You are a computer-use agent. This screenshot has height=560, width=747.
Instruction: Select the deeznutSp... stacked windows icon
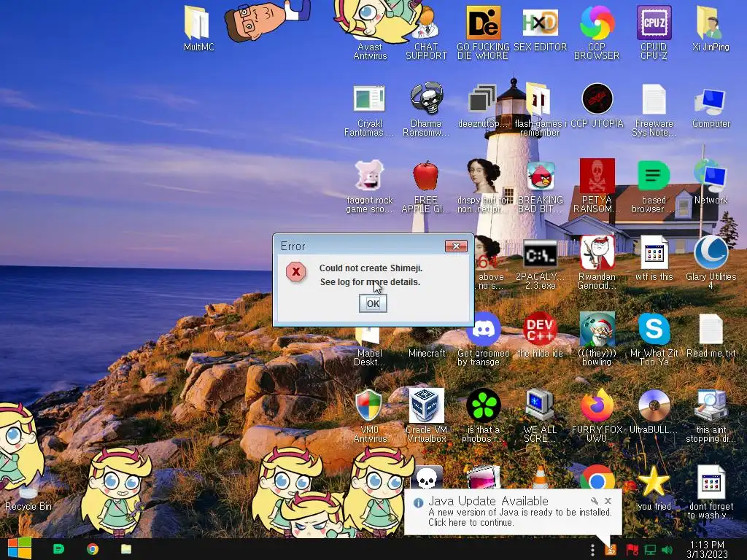[x=482, y=99]
